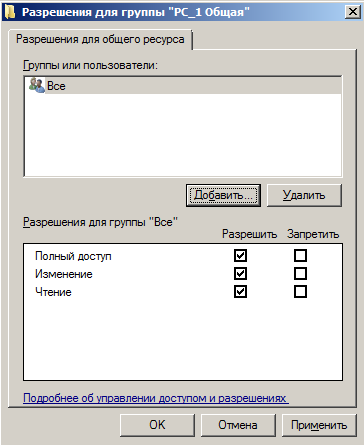Click the dialog title bar text
The image size is (364, 445).
click(x=136, y=12)
